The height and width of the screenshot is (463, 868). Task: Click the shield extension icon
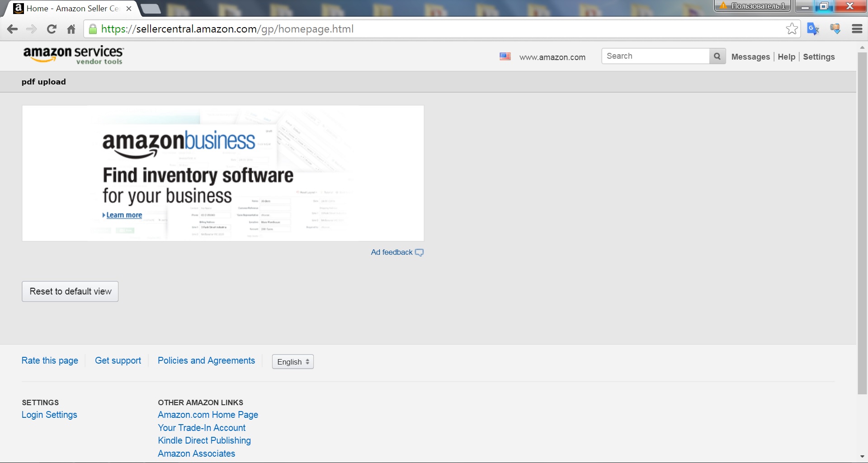point(835,29)
